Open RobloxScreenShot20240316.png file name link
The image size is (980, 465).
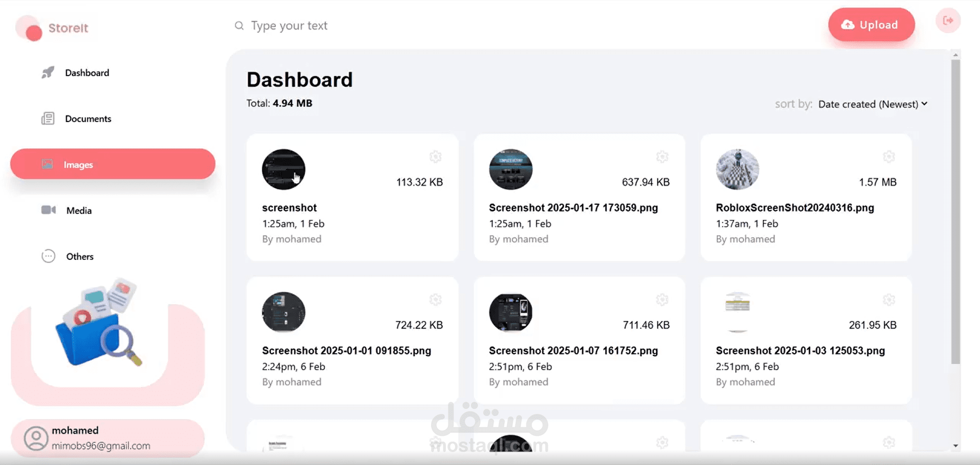click(x=795, y=208)
